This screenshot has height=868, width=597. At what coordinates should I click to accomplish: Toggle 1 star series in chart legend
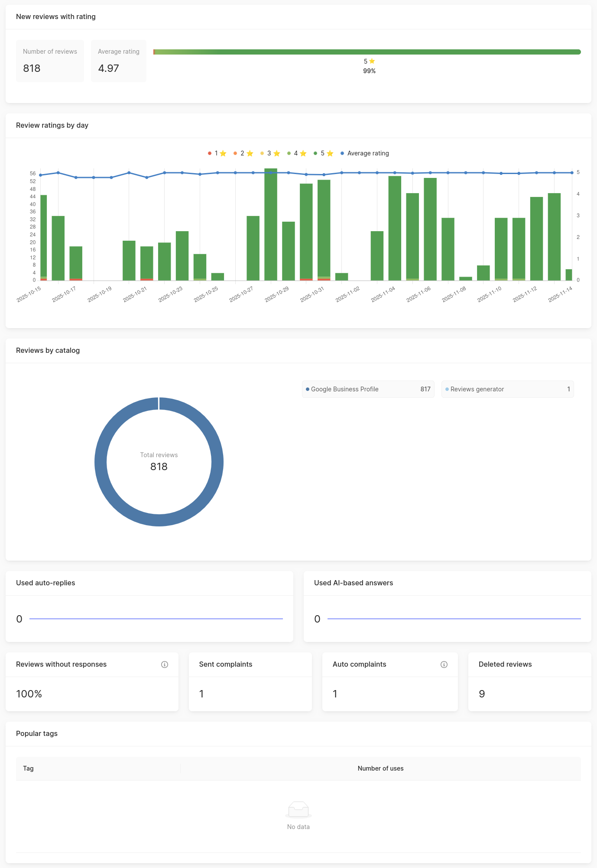[x=217, y=153]
